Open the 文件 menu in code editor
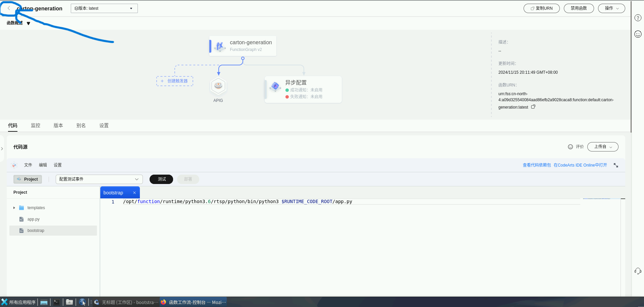 point(28,165)
